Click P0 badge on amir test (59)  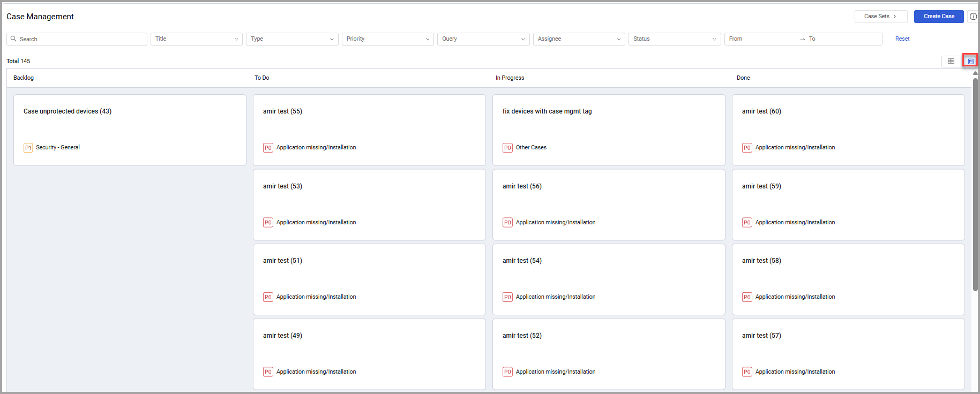coord(747,223)
